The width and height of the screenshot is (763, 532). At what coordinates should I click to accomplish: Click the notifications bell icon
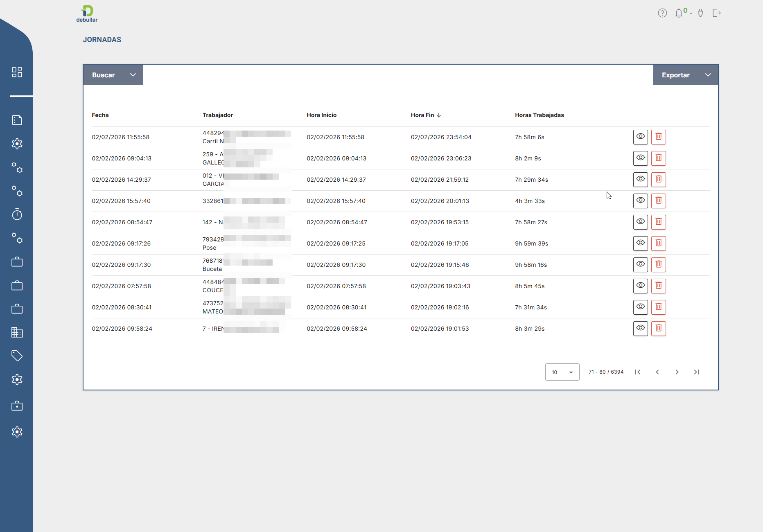[x=679, y=13]
